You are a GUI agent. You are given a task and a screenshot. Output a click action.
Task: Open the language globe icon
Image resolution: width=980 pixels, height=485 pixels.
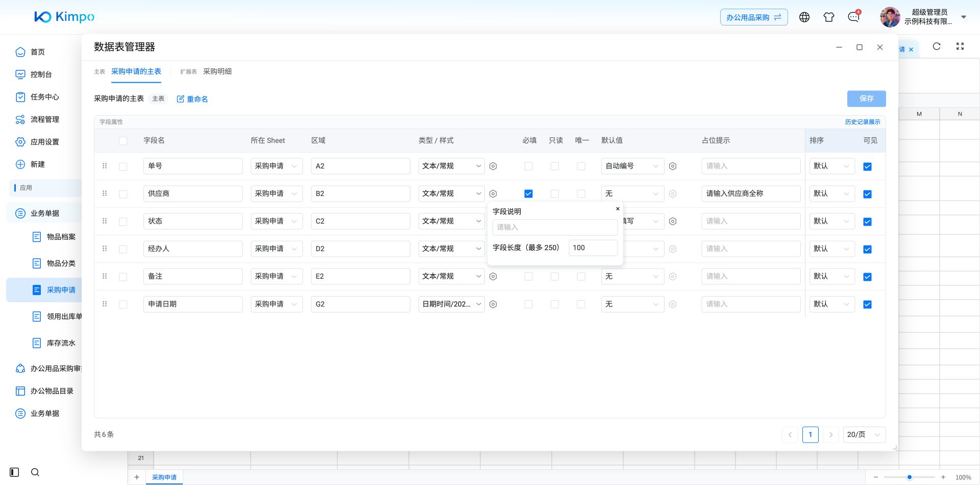[x=804, y=17]
